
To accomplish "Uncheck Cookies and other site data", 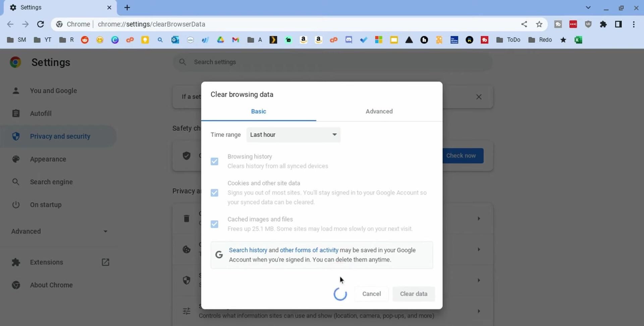I will [x=214, y=193].
